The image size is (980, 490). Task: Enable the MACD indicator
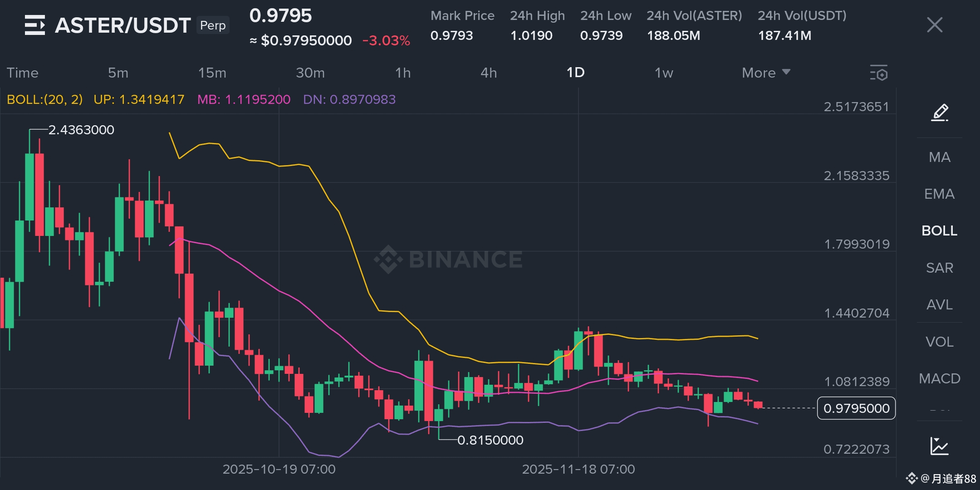(x=939, y=379)
